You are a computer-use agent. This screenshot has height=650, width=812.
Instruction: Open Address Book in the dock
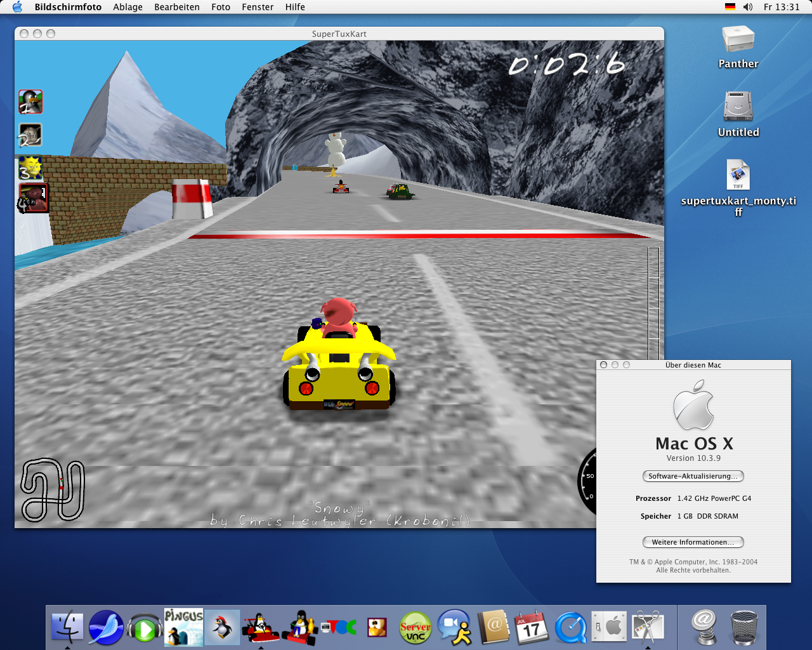[x=494, y=628]
